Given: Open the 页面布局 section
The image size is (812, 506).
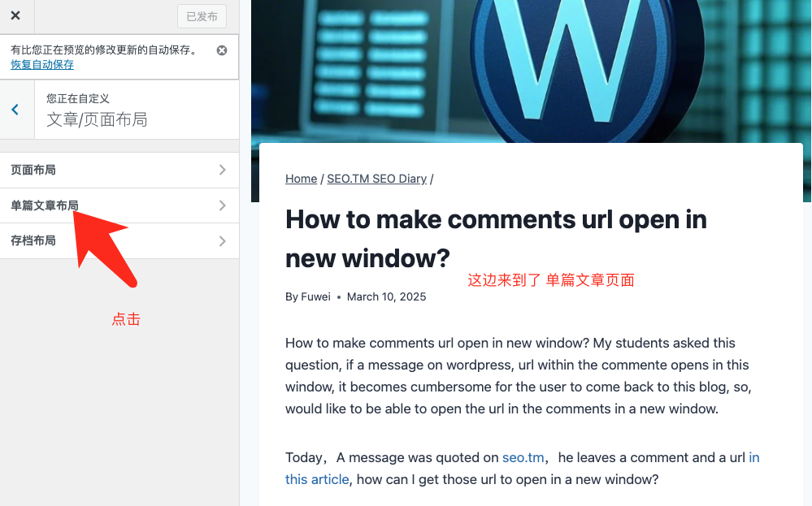Looking at the screenshot, I should pos(33,170).
